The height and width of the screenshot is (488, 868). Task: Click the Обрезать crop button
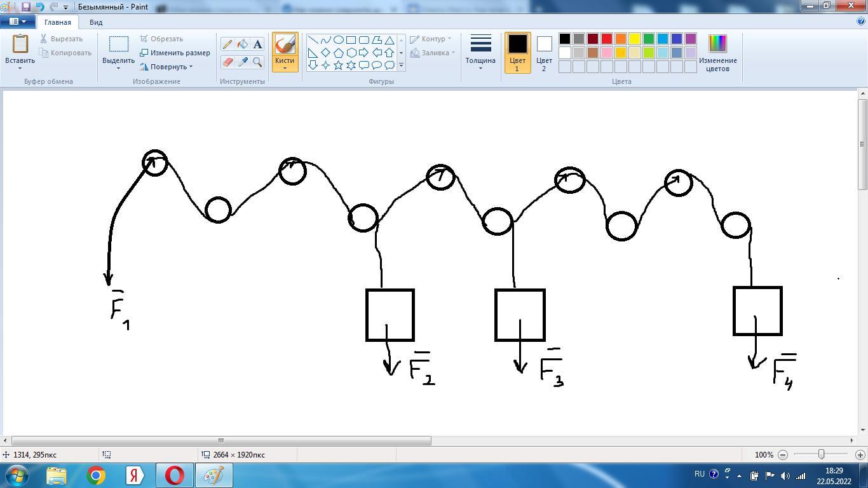tap(161, 39)
